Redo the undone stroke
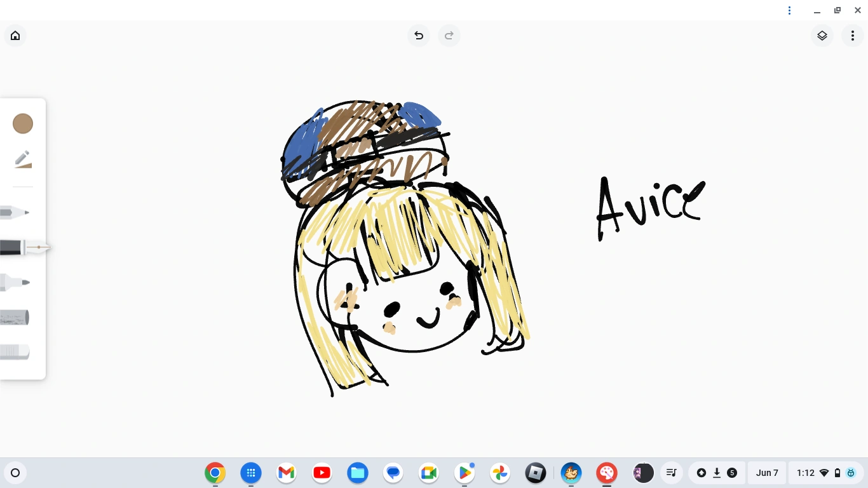This screenshot has width=868, height=488. pos(449,36)
